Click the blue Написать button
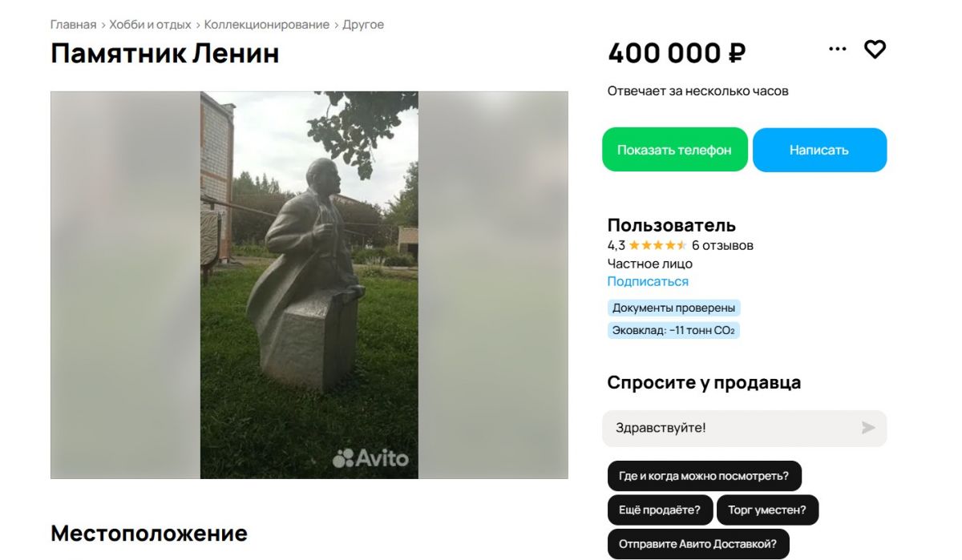The width and height of the screenshot is (962, 560). coord(819,150)
